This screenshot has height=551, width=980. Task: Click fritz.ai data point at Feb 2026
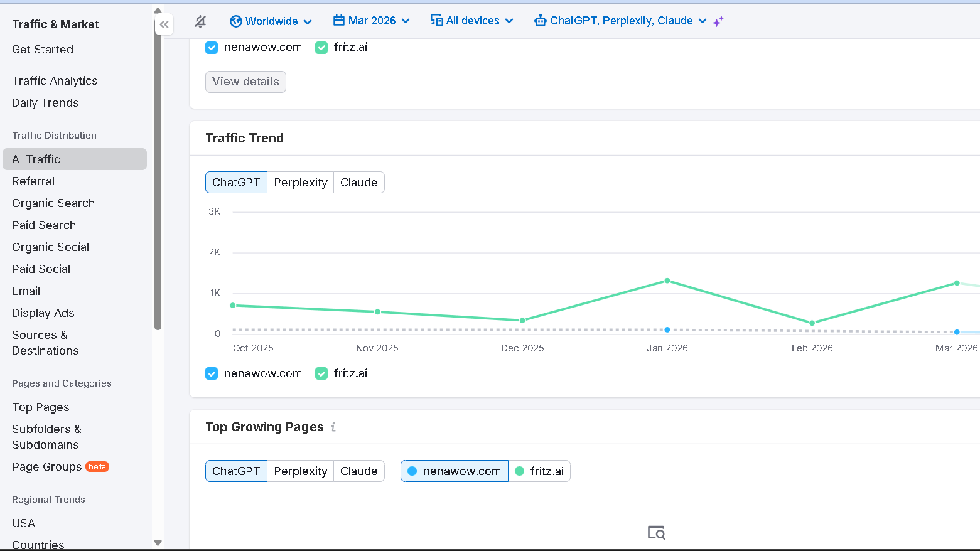812,323
